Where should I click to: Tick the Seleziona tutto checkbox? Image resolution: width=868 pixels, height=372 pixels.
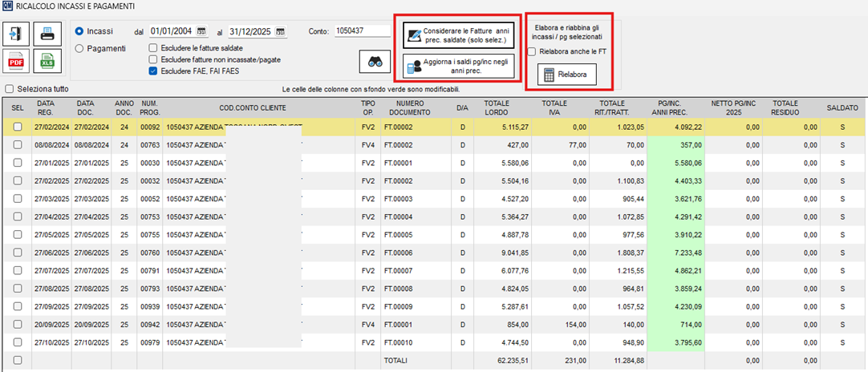pyautogui.click(x=10, y=89)
